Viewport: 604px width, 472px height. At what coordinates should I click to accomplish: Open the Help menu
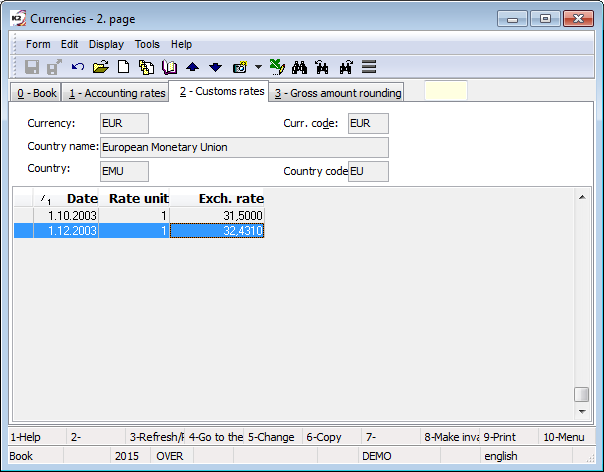point(181,44)
